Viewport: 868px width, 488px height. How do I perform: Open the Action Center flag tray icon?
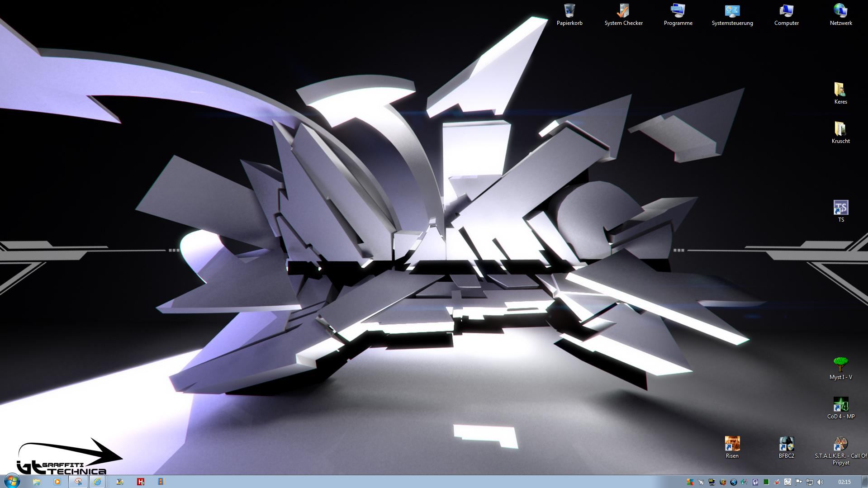[798, 482]
